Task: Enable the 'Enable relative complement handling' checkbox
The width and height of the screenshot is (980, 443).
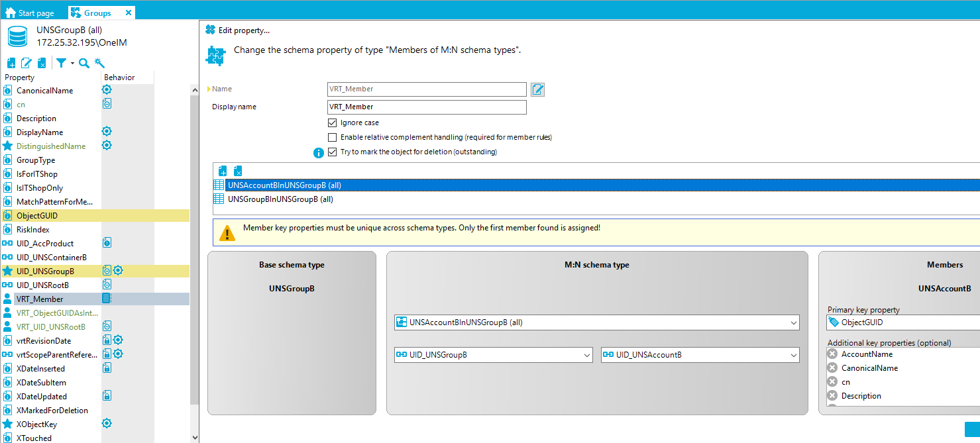Action: point(333,137)
